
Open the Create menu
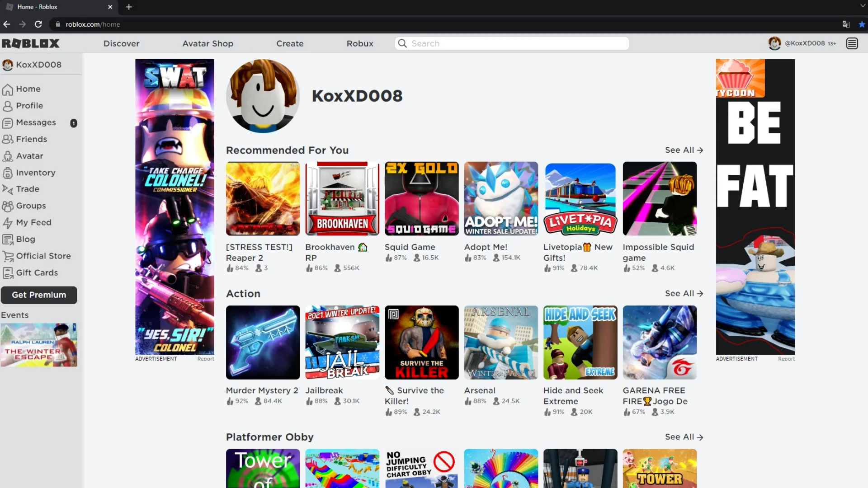290,43
